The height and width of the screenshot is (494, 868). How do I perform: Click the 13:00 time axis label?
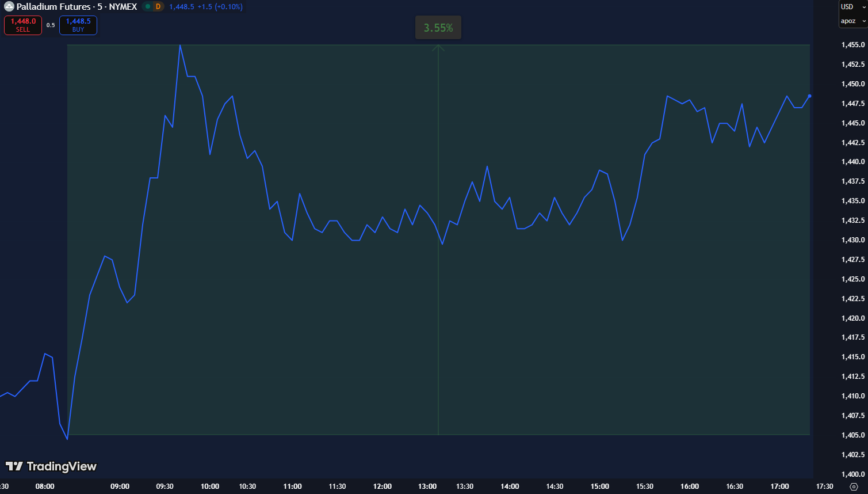pyautogui.click(x=427, y=487)
